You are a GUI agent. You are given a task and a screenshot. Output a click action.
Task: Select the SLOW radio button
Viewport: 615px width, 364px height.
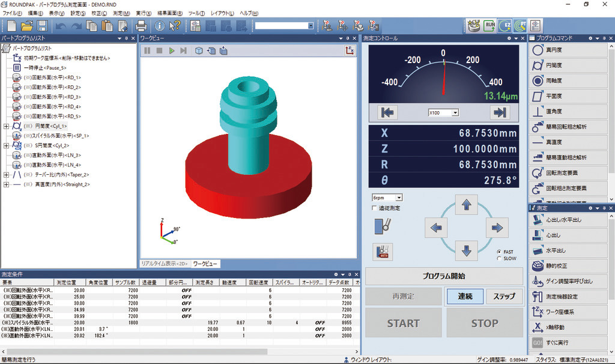click(x=499, y=258)
